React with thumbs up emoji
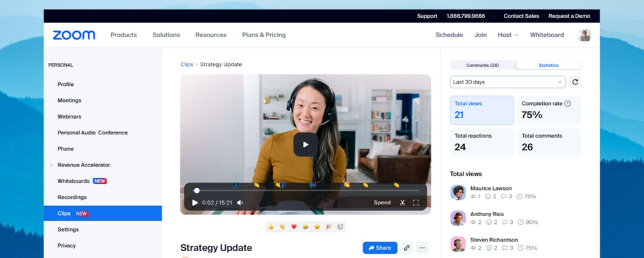 [x=271, y=227]
